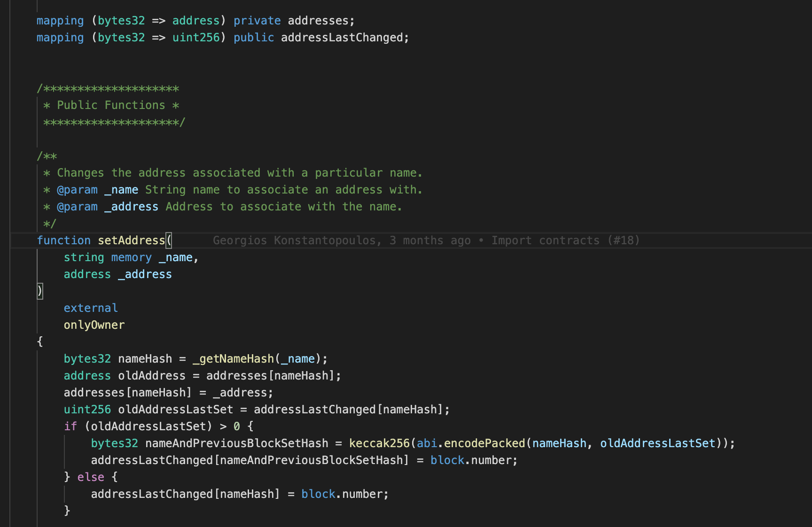Click the onlyOwner modifier

point(94,325)
